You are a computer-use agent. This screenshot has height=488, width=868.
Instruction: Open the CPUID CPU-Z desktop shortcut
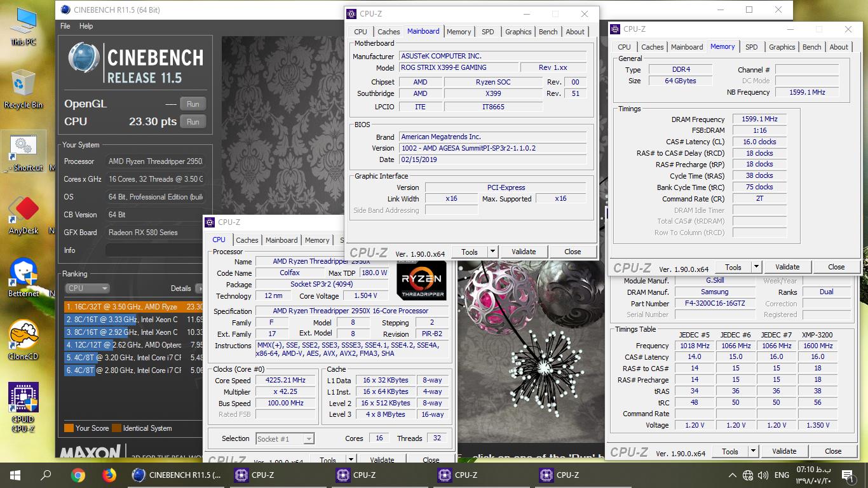coord(24,408)
